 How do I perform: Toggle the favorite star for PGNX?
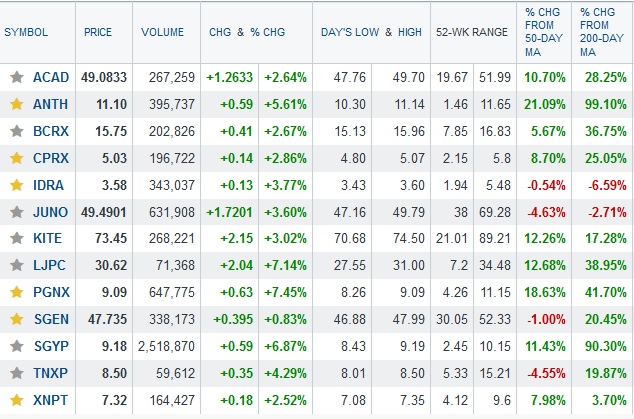point(17,292)
